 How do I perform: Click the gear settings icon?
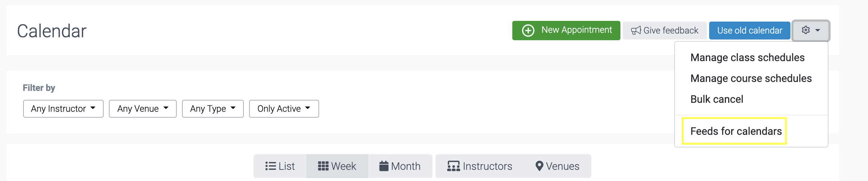pyautogui.click(x=806, y=30)
